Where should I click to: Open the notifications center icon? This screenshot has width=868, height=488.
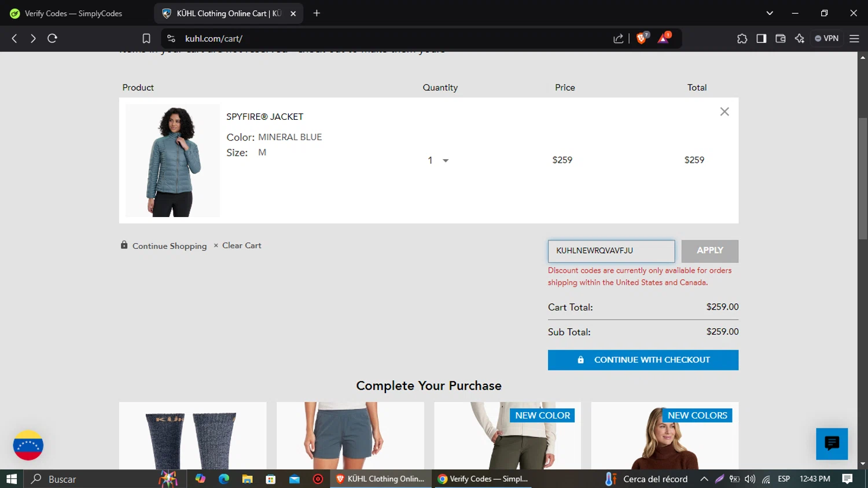coord(848,479)
